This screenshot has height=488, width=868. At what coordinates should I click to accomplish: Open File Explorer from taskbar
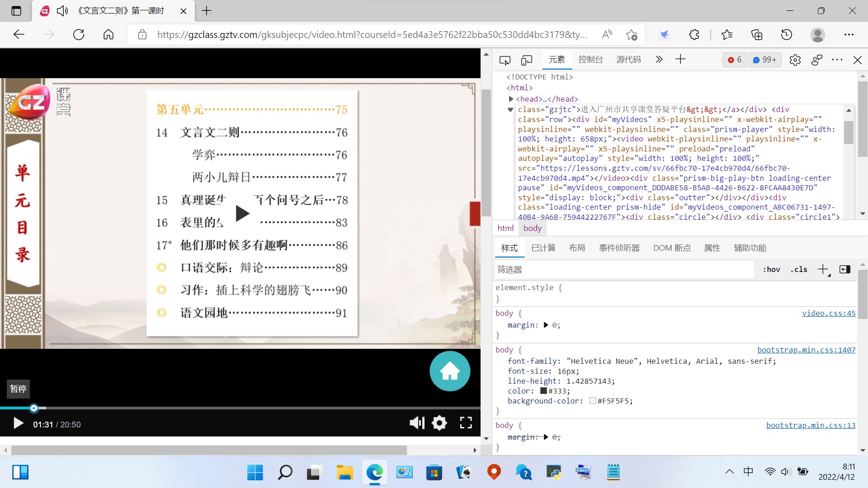point(344,473)
